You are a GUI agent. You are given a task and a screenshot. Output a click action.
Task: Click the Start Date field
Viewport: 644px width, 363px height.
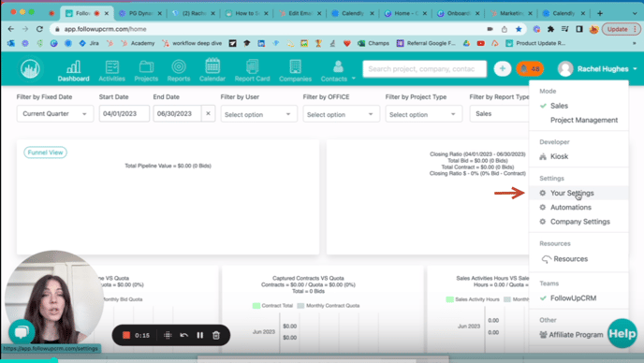tap(124, 114)
